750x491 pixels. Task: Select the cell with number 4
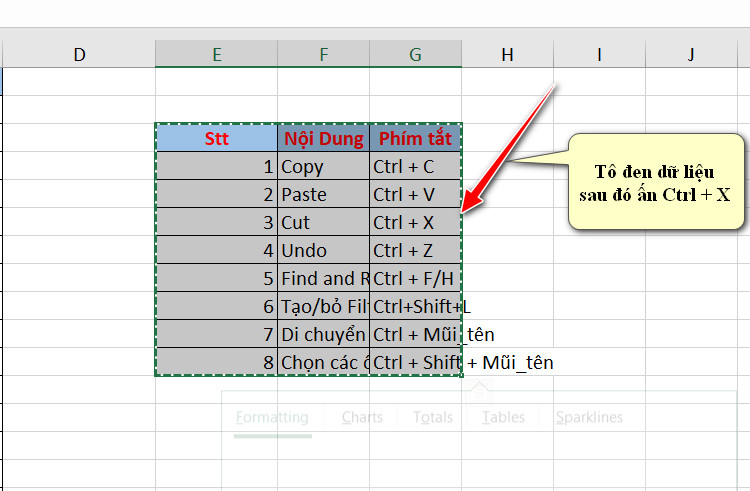(x=217, y=250)
